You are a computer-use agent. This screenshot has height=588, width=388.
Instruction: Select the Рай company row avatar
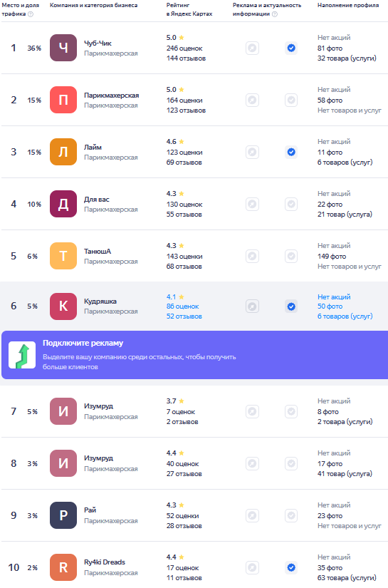(x=63, y=515)
